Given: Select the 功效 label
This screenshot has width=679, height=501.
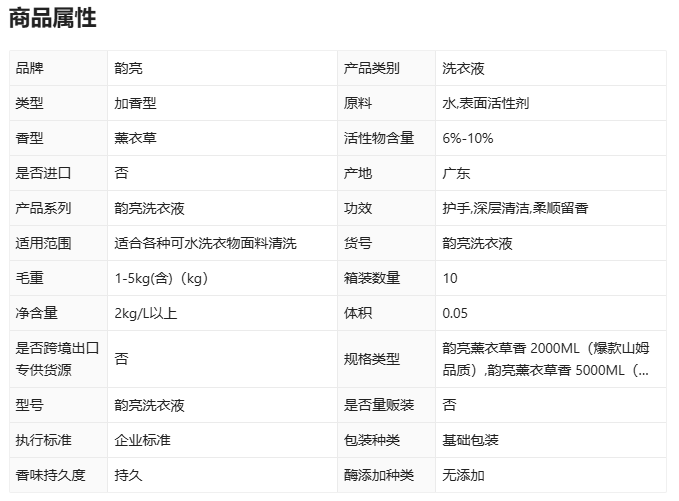Looking at the screenshot, I should [x=358, y=208].
